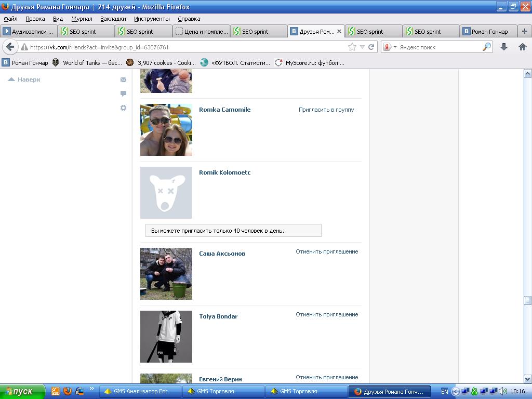Open the Справка menu
The image size is (532, 399).
pos(189,19)
